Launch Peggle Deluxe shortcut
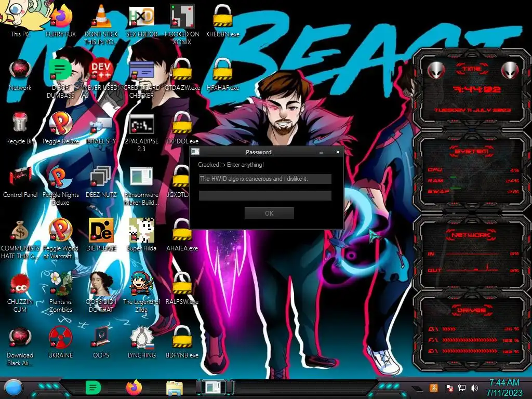 pos(60,127)
